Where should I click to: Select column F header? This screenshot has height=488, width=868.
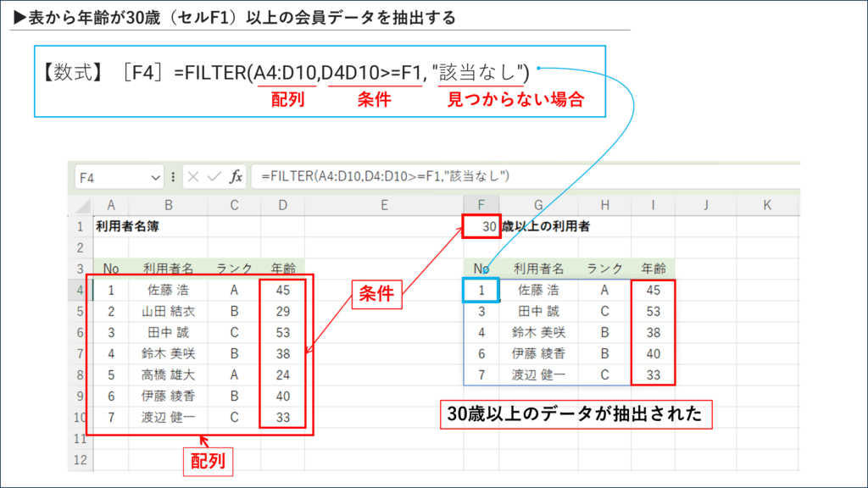pyautogui.click(x=481, y=205)
